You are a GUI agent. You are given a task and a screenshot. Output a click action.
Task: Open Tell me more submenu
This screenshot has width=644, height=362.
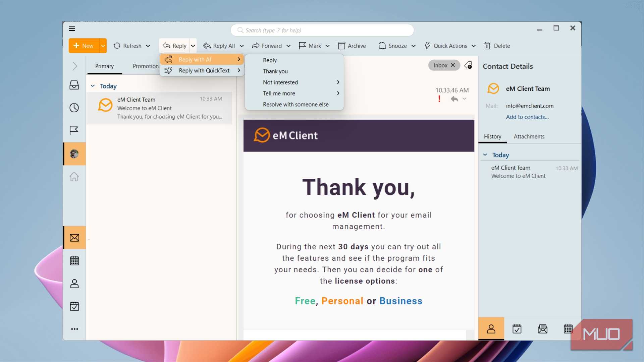(294, 94)
